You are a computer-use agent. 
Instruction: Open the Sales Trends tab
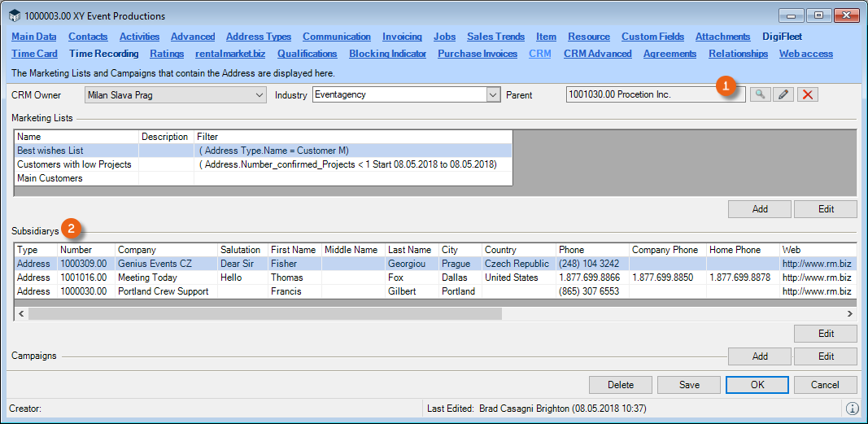click(495, 37)
